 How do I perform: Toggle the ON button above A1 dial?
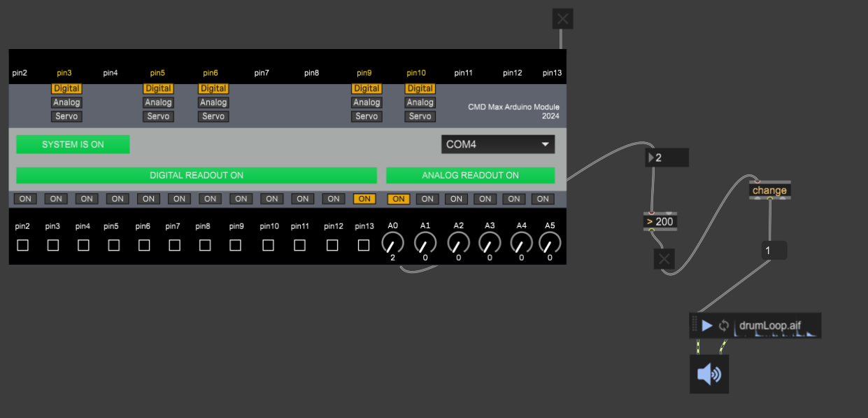[x=427, y=199]
